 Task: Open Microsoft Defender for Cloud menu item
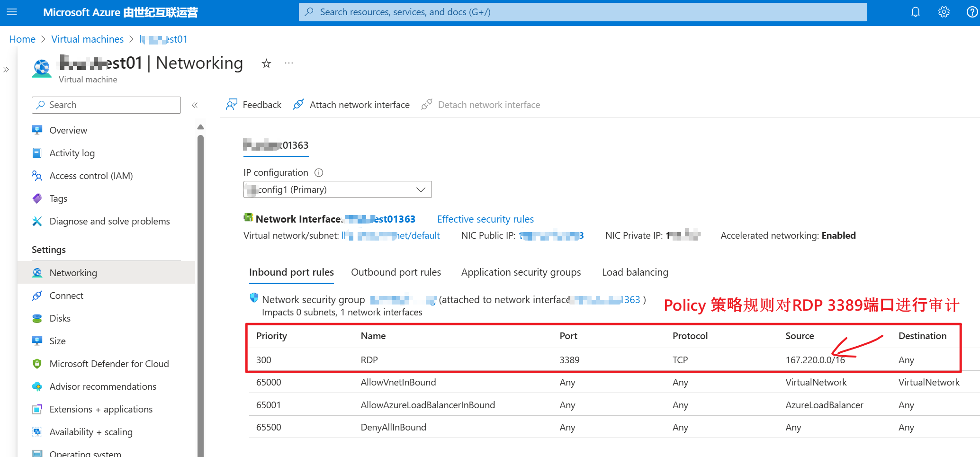(x=109, y=364)
